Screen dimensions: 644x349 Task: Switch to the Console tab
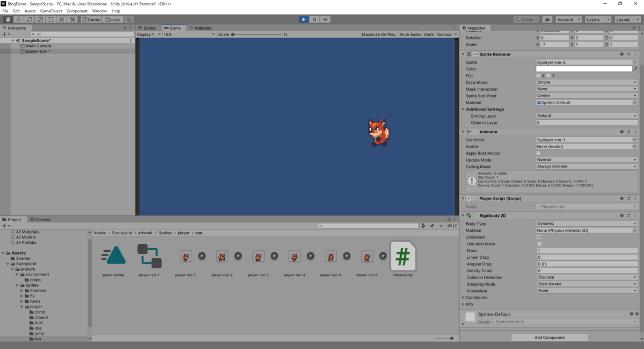point(40,220)
